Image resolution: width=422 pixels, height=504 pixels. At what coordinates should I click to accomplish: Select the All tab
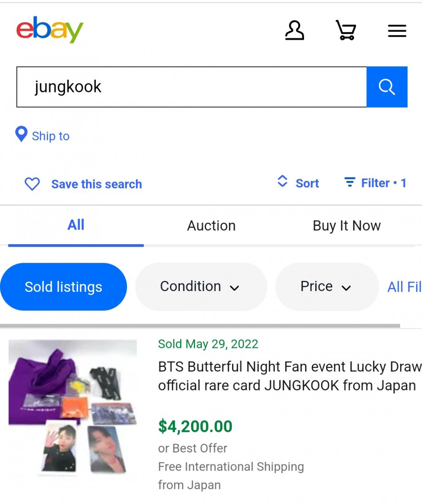(x=76, y=225)
